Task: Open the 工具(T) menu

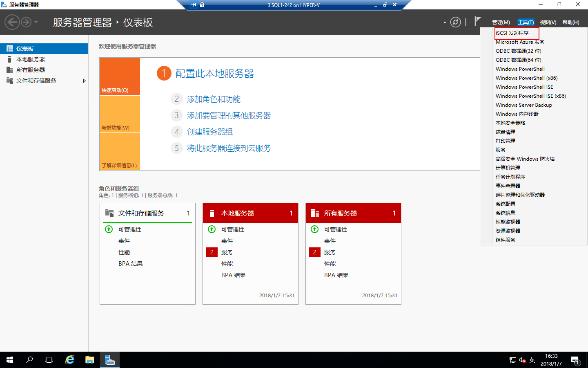Action: 526,22
